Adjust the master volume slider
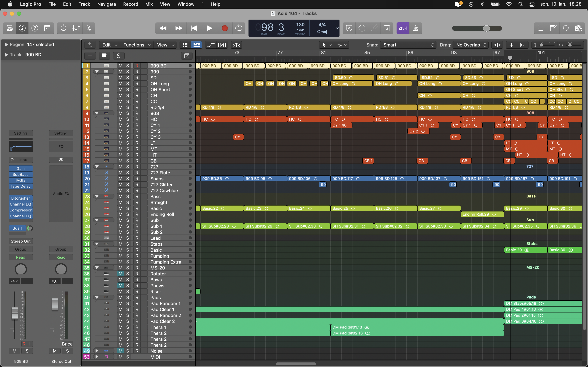 pyautogui.click(x=486, y=28)
